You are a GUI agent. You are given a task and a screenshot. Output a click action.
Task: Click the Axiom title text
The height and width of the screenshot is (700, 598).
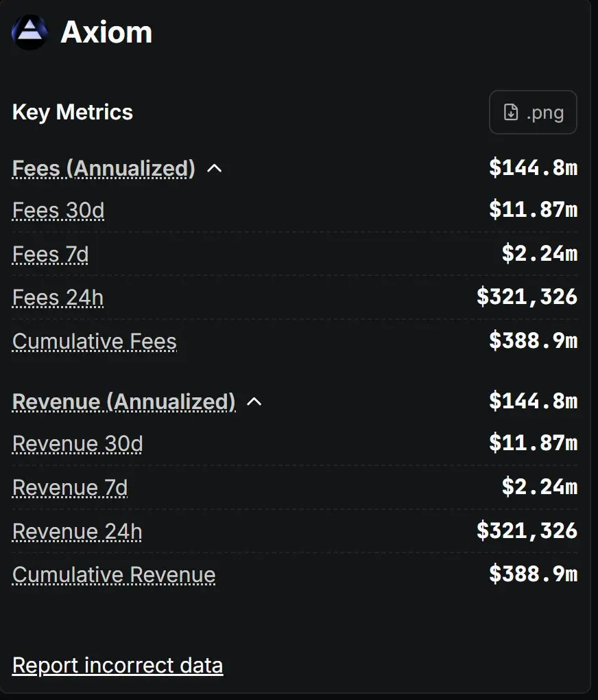pyautogui.click(x=106, y=32)
